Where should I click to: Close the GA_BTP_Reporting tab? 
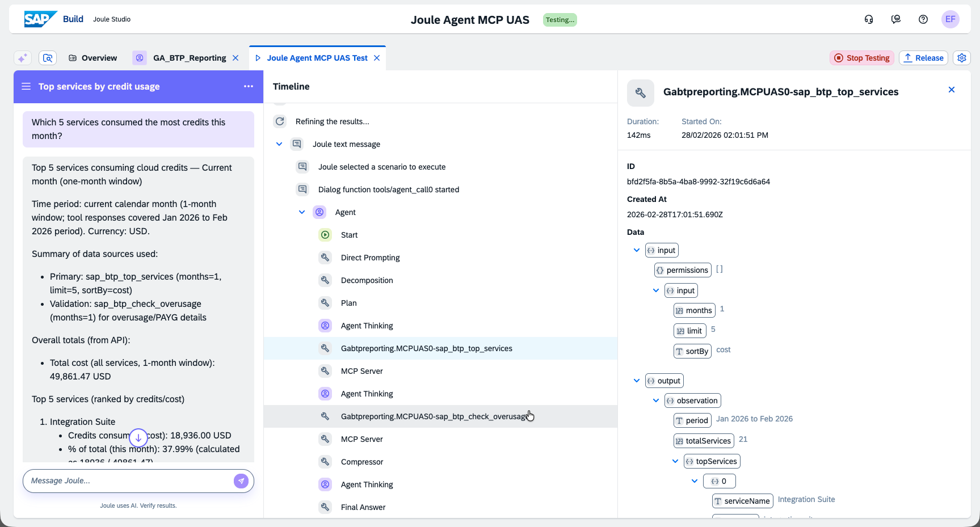click(x=235, y=58)
